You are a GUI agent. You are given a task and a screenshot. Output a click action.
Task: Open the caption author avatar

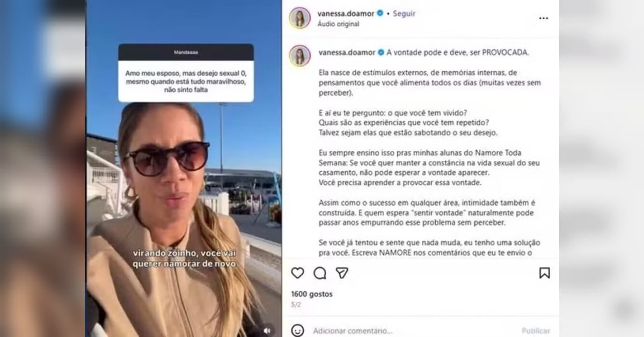click(299, 55)
